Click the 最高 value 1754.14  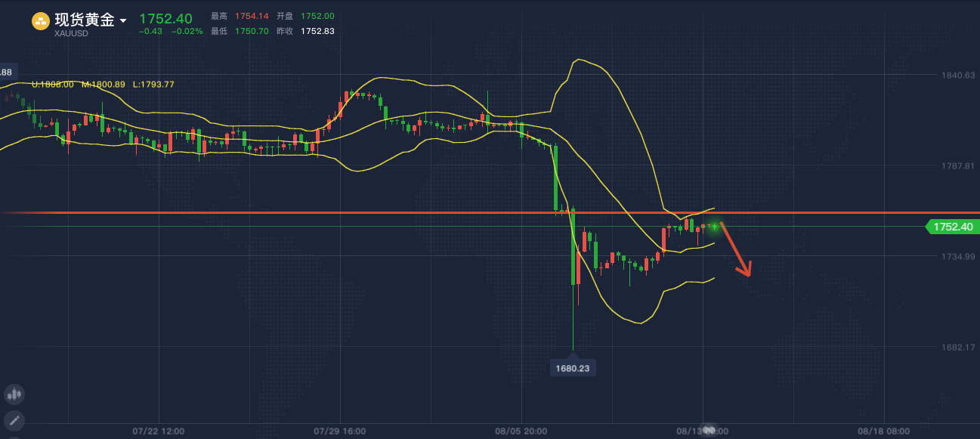252,16
